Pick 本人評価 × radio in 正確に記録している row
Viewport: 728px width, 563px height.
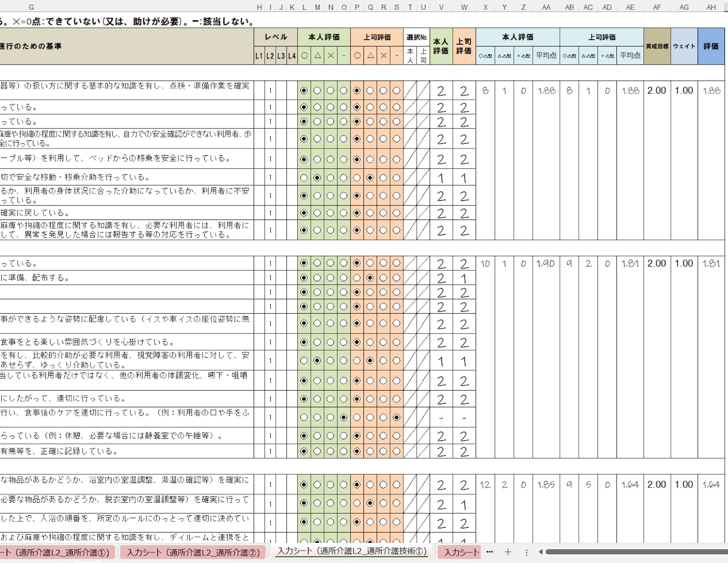331,451
